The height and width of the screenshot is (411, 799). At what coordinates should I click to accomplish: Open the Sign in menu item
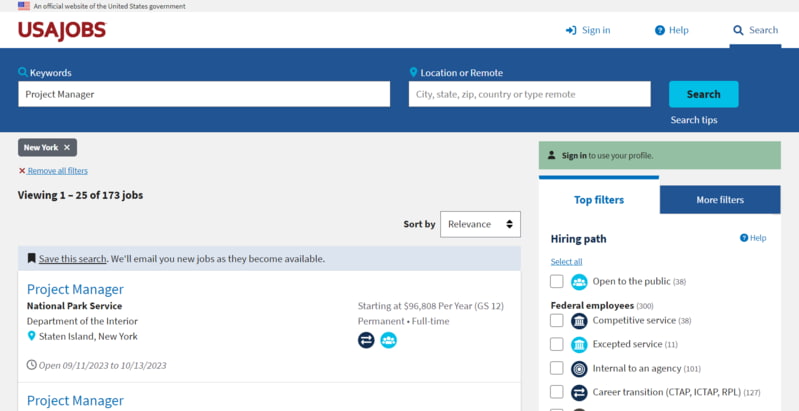pyautogui.click(x=588, y=31)
